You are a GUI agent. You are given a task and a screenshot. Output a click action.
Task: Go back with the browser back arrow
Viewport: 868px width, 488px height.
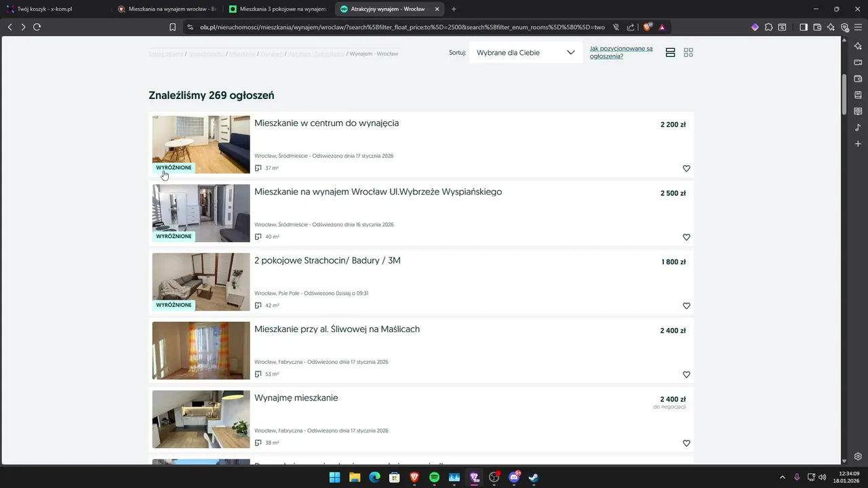(10, 27)
